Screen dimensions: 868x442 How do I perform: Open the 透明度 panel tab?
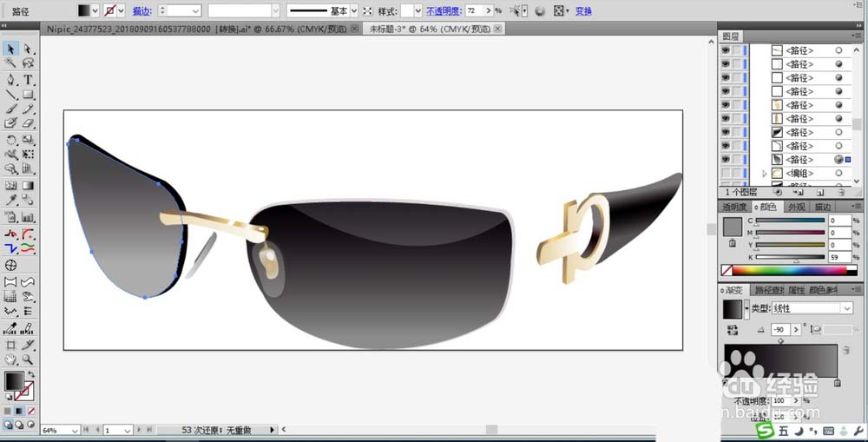tap(734, 207)
